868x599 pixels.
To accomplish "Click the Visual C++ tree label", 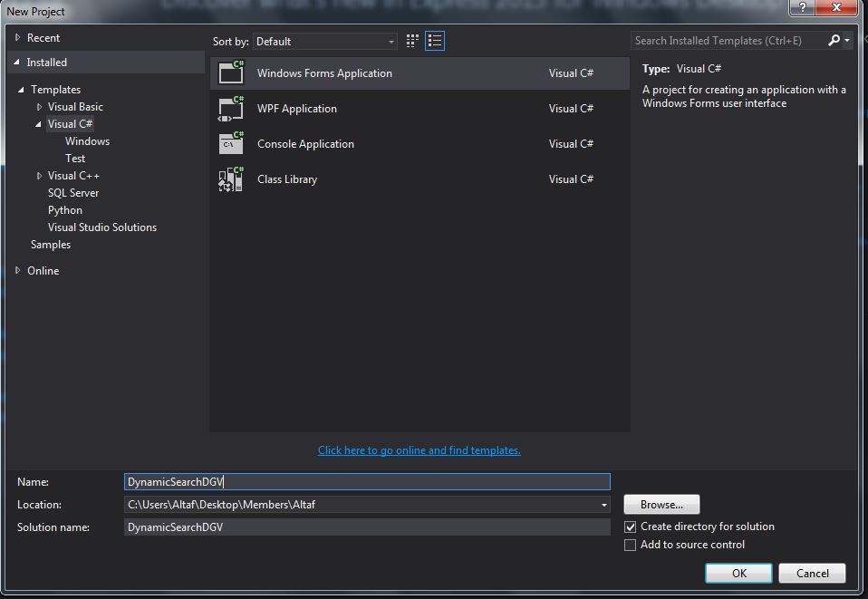I will click(x=73, y=176).
